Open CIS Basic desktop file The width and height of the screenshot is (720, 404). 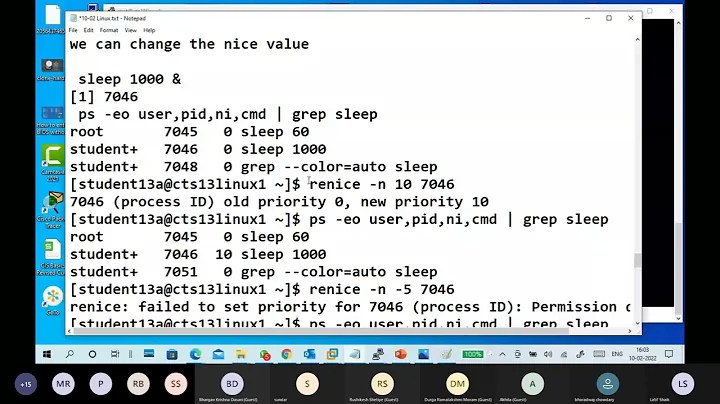coord(52,257)
